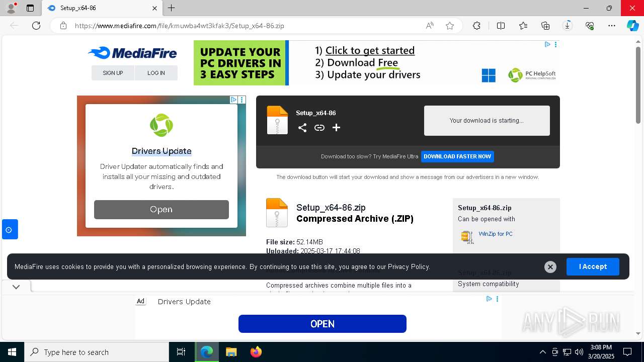Click the Update PC Drivers banner ad
This screenshot has width=644, height=362.
pyautogui.click(x=376, y=63)
